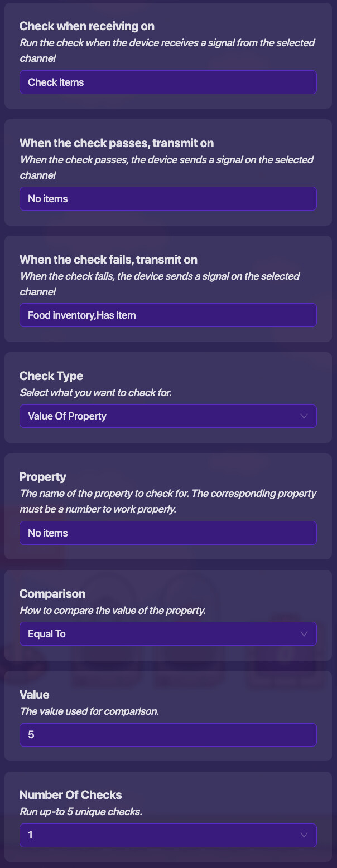Click the Check Type heading label
The height and width of the screenshot is (868, 337).
51,376
